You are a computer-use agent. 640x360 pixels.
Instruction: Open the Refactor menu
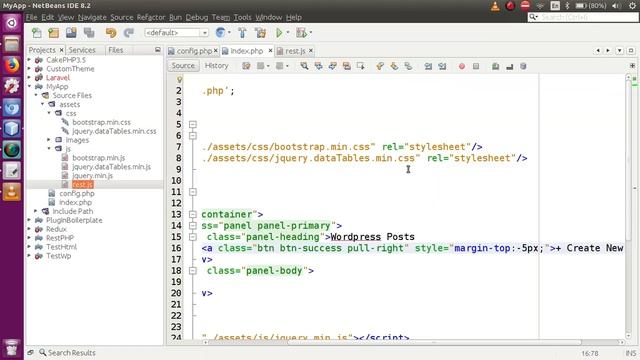[x=151, y=17]
